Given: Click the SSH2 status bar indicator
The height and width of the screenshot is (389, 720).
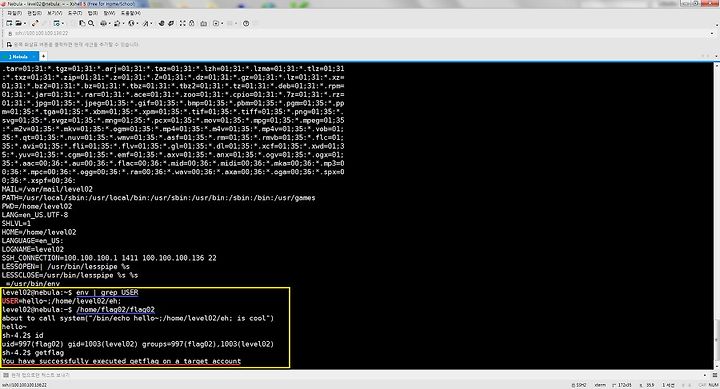Looking at the screenshot, I should tap(579, 385).
